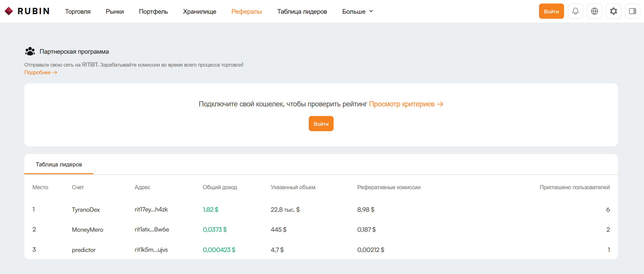This screenshot has height=274, width=644.
Task: Toggle the side panel layout icon
Action: [632, 11]
